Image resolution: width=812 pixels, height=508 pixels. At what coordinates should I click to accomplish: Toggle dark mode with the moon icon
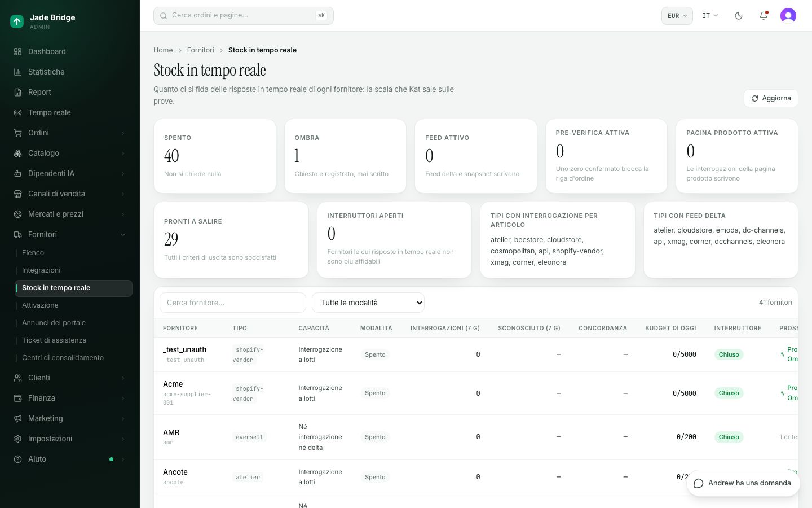point(739,16)
